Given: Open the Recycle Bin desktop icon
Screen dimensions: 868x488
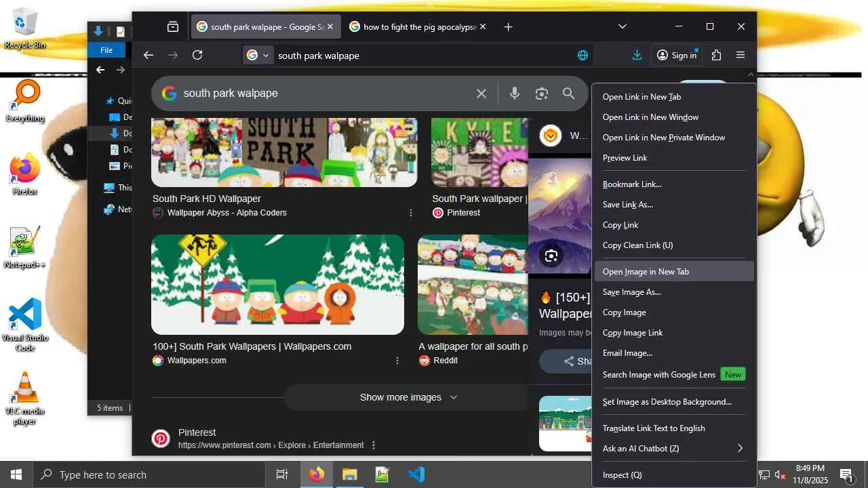Looking at the screenshot, I should (25, 28).
